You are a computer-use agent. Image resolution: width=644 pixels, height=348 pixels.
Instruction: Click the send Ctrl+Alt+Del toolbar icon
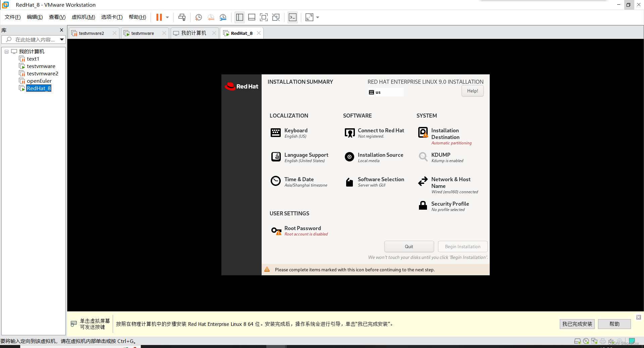pyautogui.click(x=182, y=17)
